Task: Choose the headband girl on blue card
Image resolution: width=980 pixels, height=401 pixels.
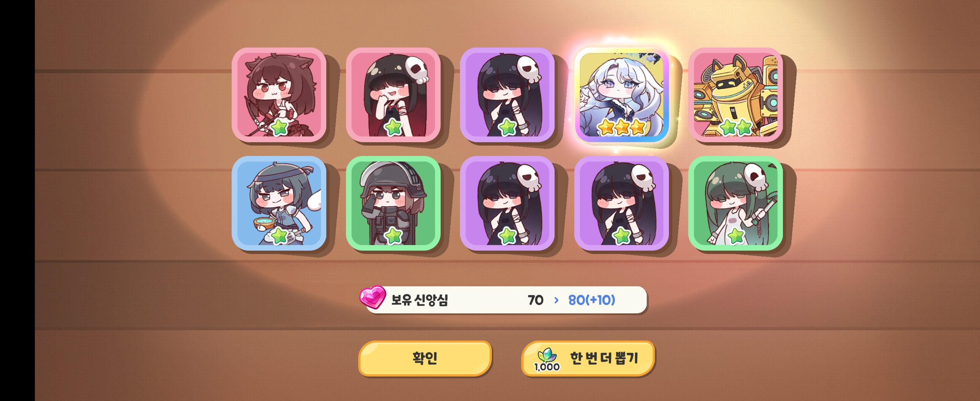Action: 279,203
